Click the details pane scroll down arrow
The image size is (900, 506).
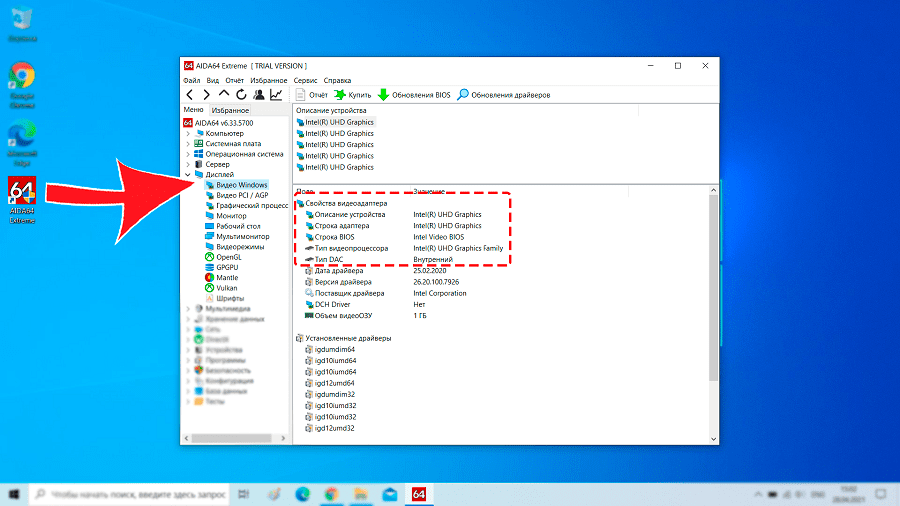pos(713,439)
